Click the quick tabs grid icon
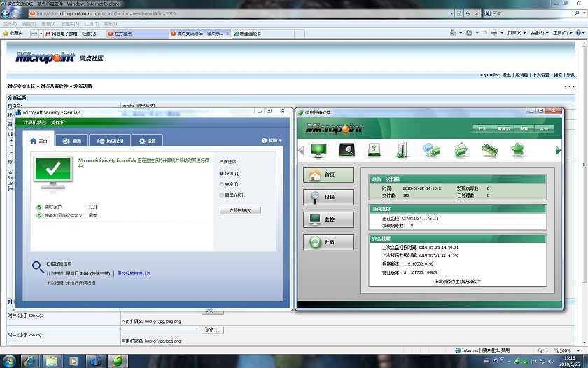Screen dimensions: 588x368 pyautogui.click(x=34, y=34)
